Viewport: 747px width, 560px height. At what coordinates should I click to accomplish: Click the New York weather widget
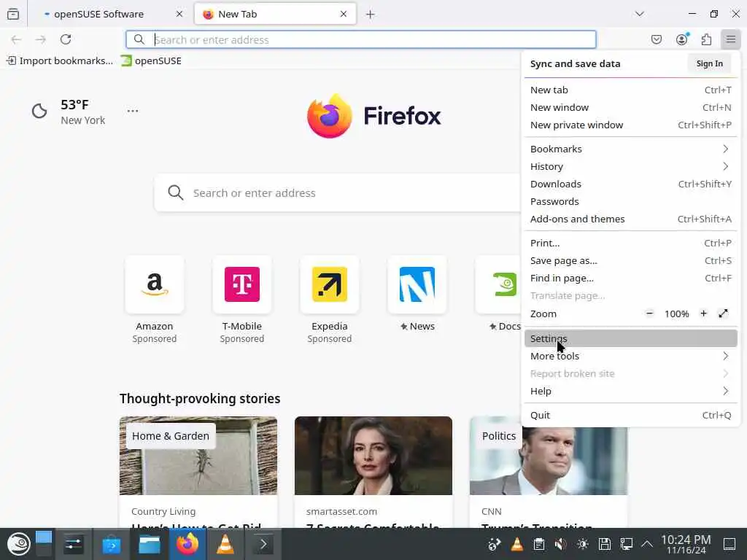pos(69,112)
